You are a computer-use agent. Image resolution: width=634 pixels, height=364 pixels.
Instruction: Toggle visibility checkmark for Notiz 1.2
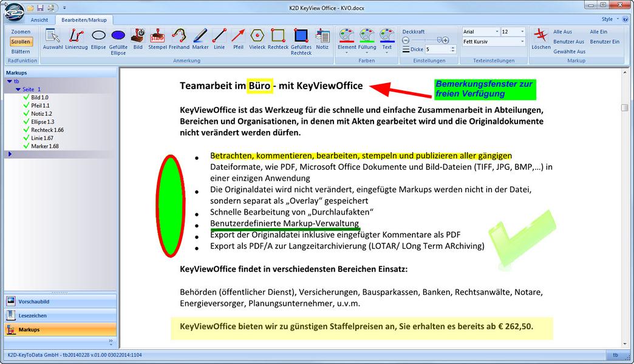[x=26, y=113]
